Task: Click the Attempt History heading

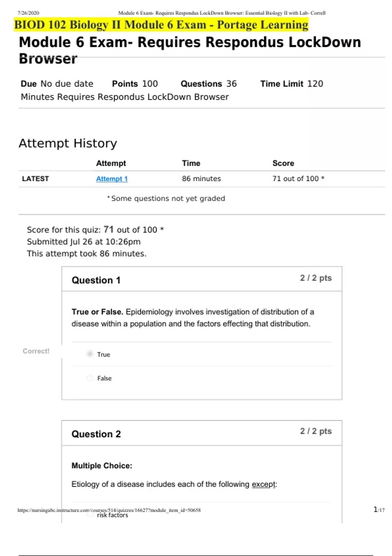Action: pos(68,143)
